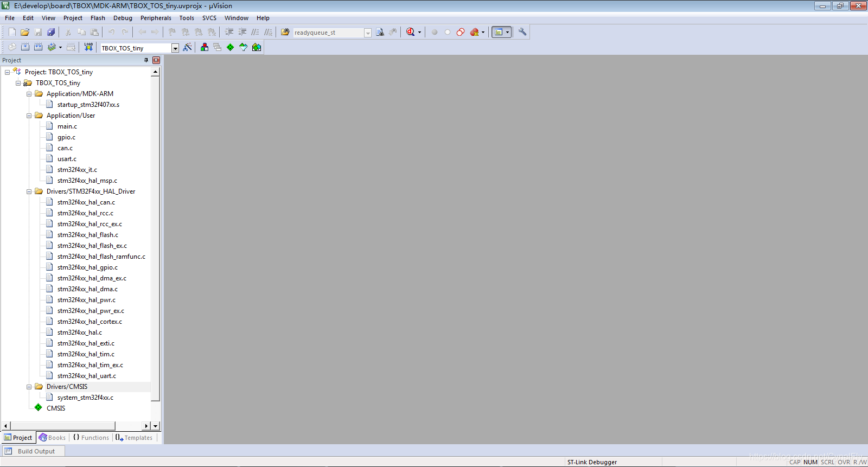Open debug session dropdown arrow
The image size is (868, 467).
[419, 32]
